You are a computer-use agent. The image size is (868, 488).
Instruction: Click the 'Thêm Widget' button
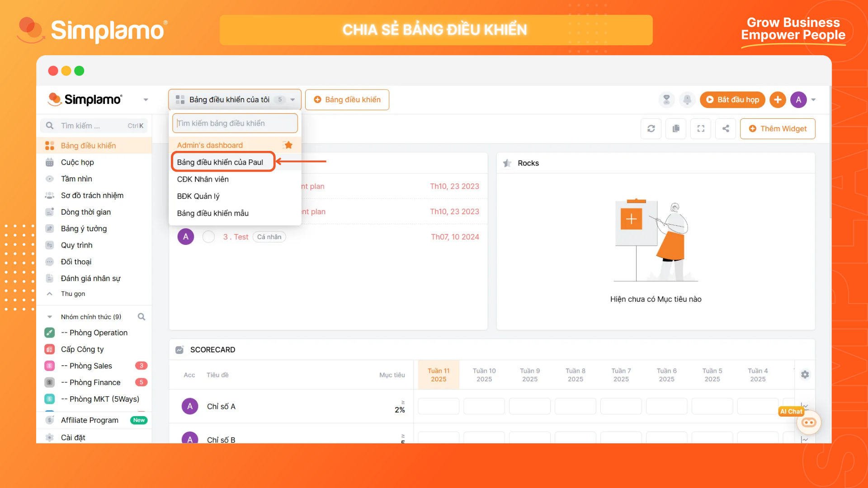point(778,129)
